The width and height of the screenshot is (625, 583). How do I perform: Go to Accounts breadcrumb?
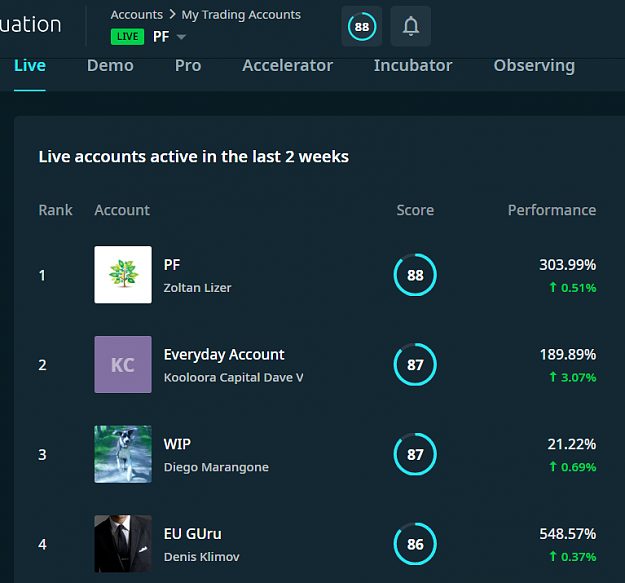[137, 15]
